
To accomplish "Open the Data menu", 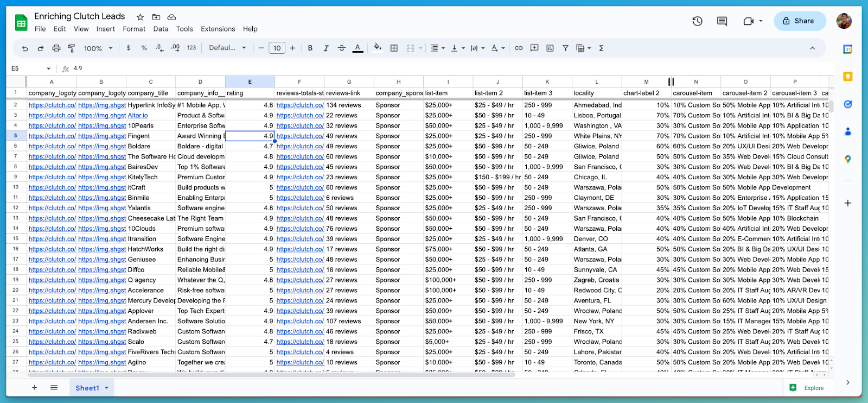I will coord(161,29).
